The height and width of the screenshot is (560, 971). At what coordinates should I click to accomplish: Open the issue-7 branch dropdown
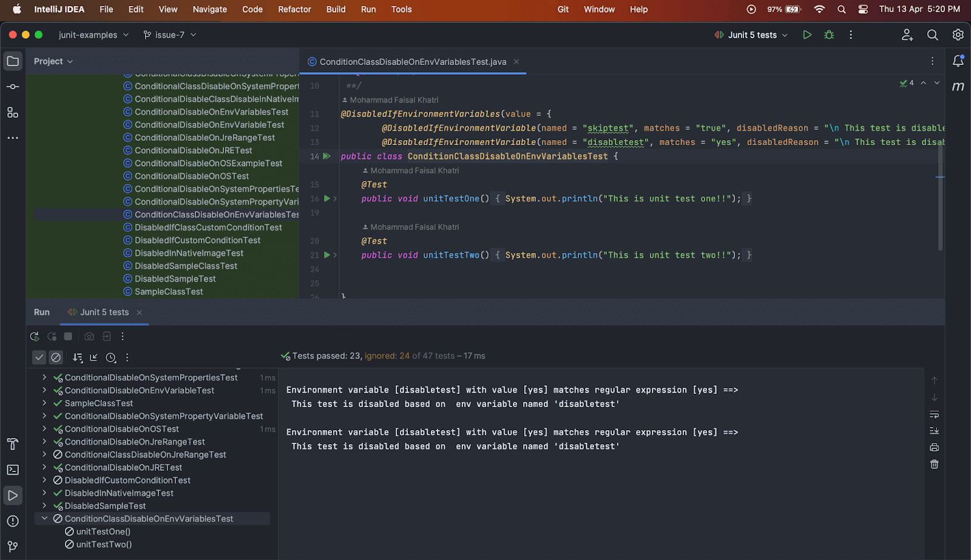[170, 35]
